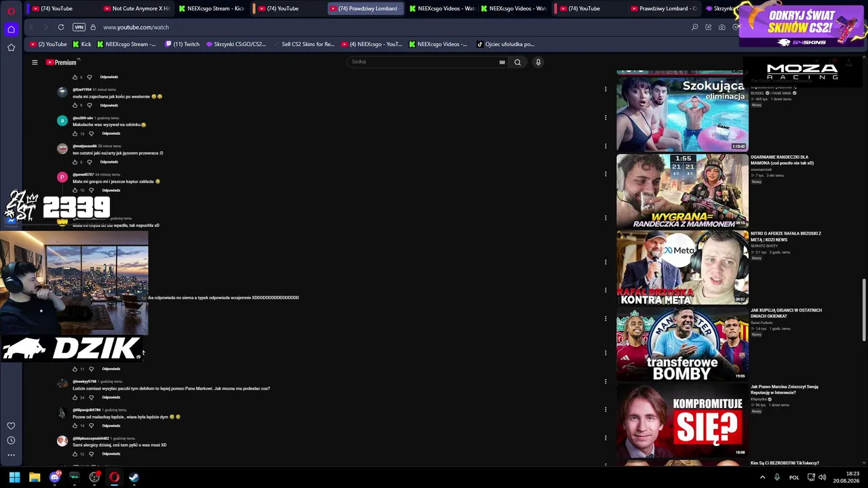868x488 pixels.
Task: Open sidebar three-dots more options
Action: (x=11, y=455)
